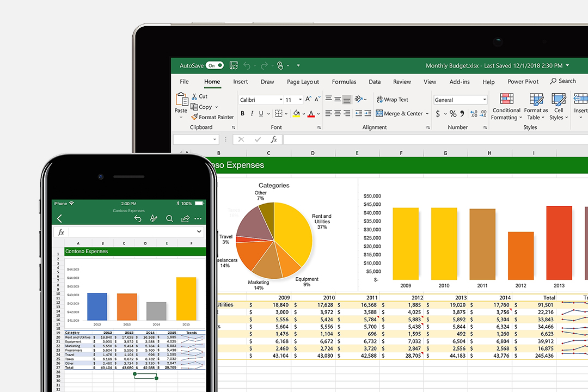Open the General number format dropdown
This screenshot has width=588, height=392.
tap(485, 99)
